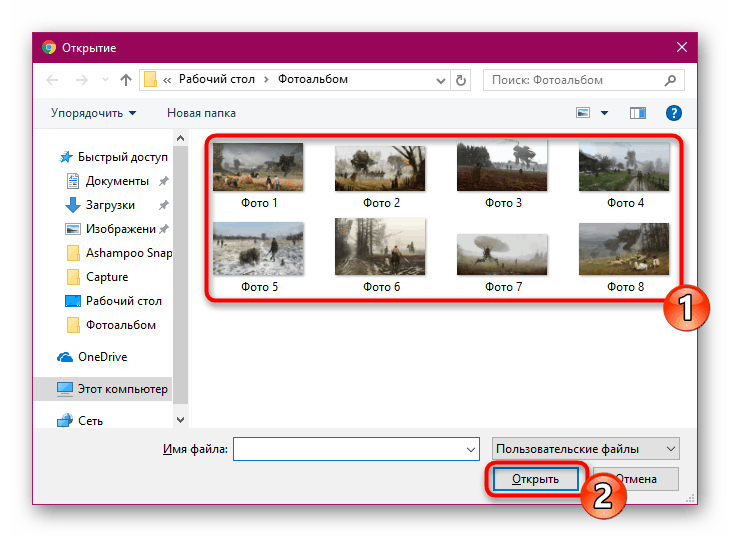Click the pin icon next to Документы
The height and width of the screenshot is (537, 730).
pos(163,181)
